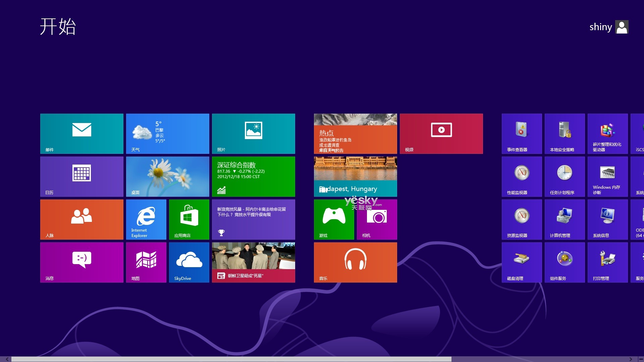Open 任务计划程序 (Task Scheduler)
Screen dimensions: 644x362
point(564,177)
